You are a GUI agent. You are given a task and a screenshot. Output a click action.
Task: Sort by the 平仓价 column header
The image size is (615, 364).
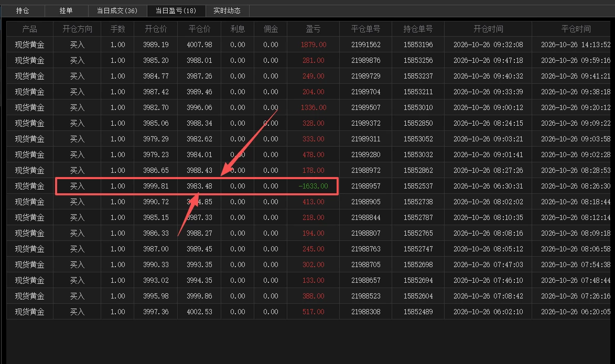tap(199, 29)
